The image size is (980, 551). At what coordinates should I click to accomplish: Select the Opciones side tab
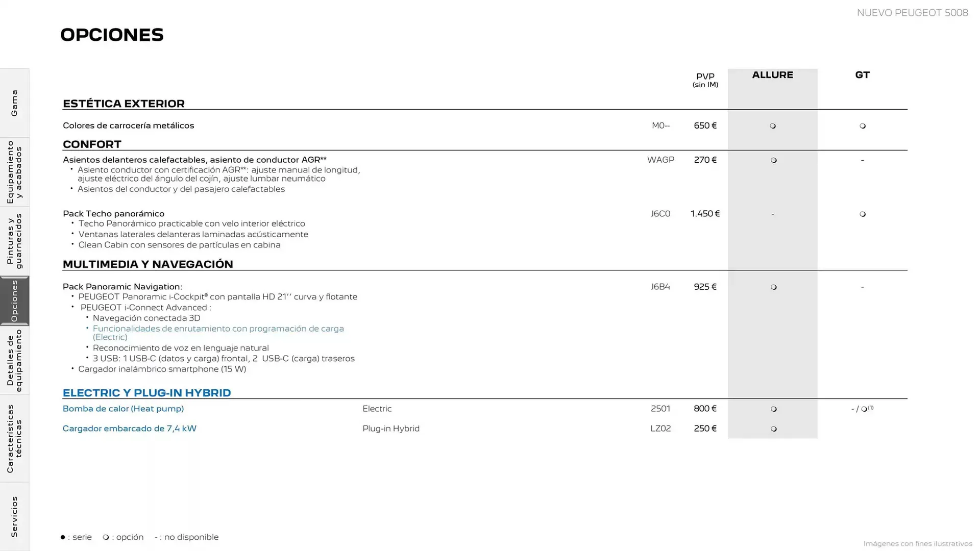14,301
